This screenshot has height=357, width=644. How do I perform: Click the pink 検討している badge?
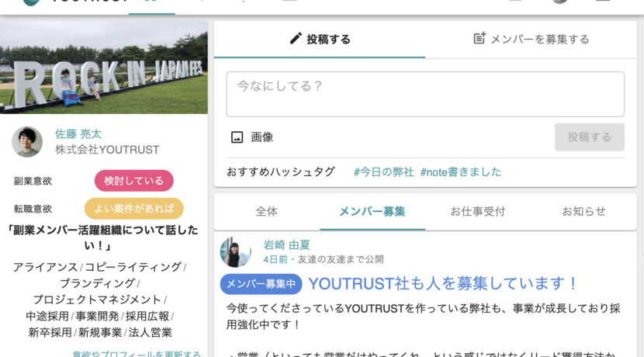[x=134, y=181]
